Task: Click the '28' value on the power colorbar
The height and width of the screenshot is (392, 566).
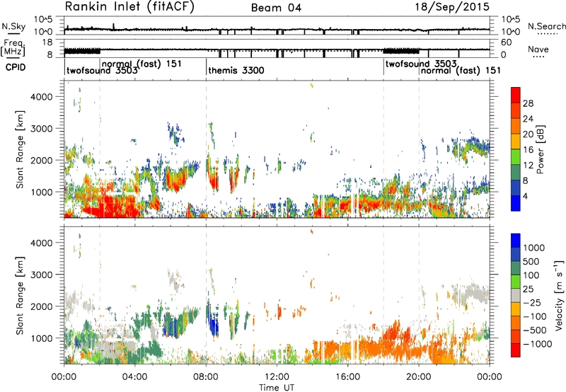Action: 528,103
